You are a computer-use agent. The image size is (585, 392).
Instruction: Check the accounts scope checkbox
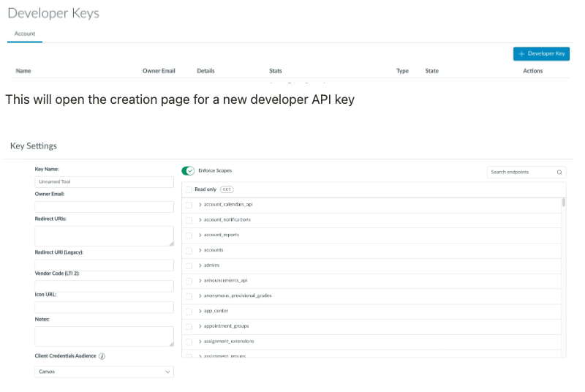coord(189,251)
